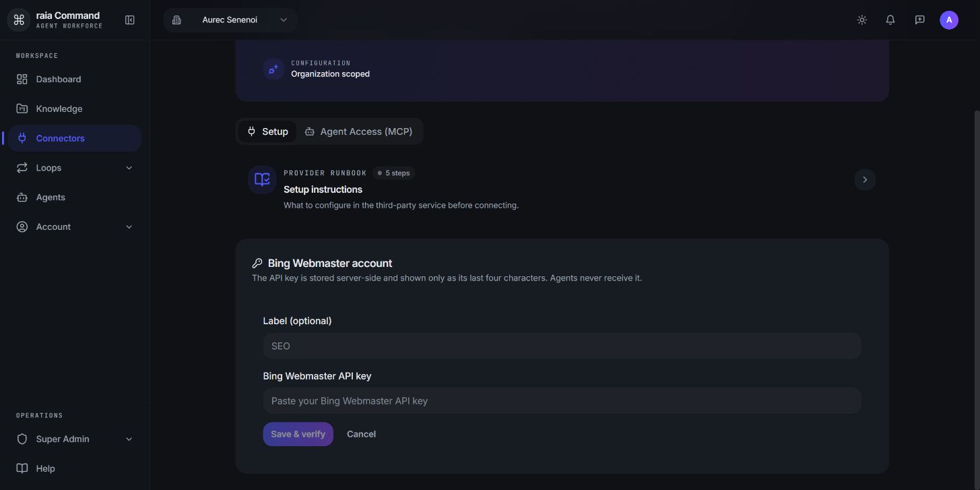Open the Aurec Senenoi organization dropdown

pos(230,20)
